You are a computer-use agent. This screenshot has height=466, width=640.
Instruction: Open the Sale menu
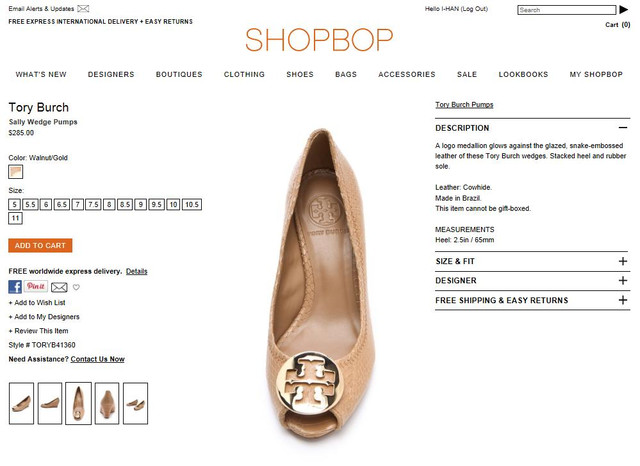point(467,74)
